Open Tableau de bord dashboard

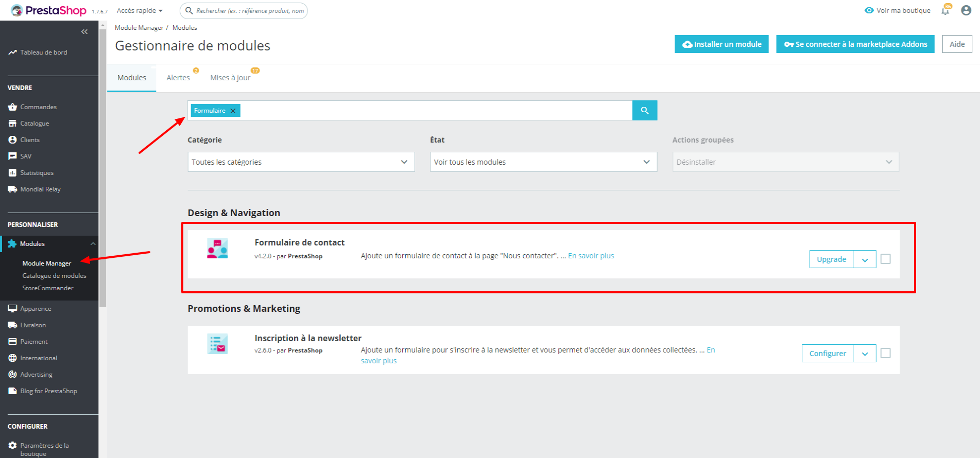coord(38,52)
